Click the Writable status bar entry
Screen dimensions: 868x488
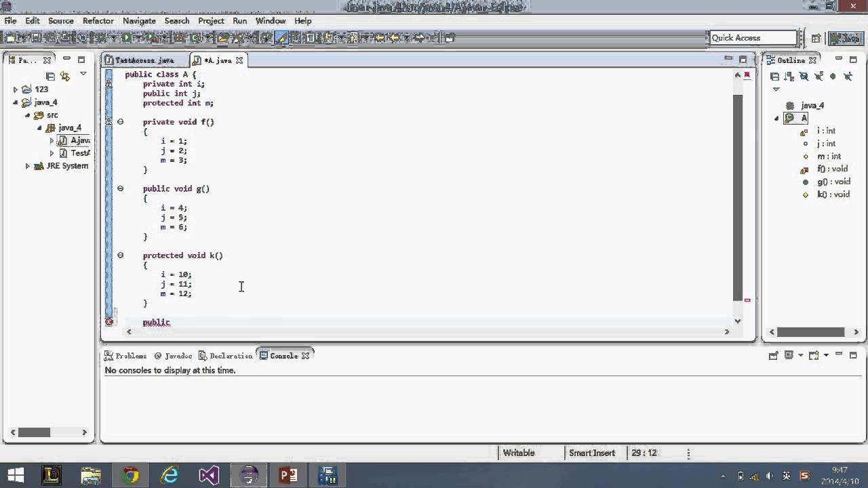(x=519, y=453)
